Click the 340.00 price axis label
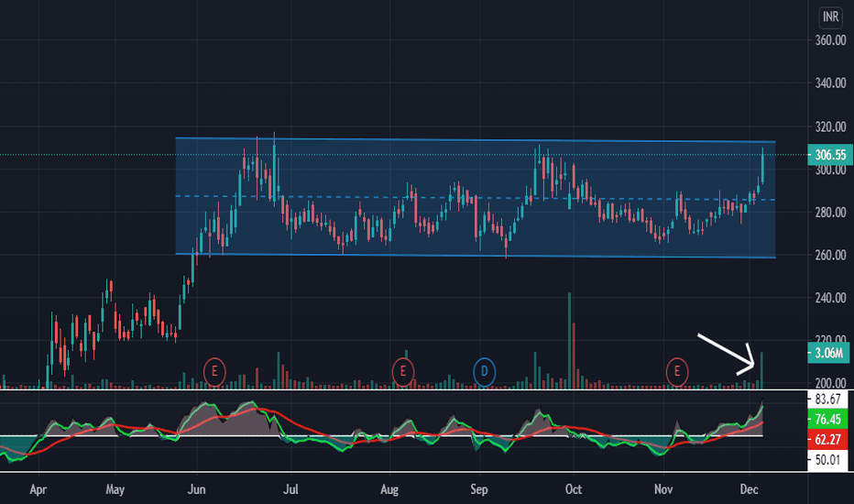The height and width of the screenshot is (504, 854). click(x=830, y=83)
